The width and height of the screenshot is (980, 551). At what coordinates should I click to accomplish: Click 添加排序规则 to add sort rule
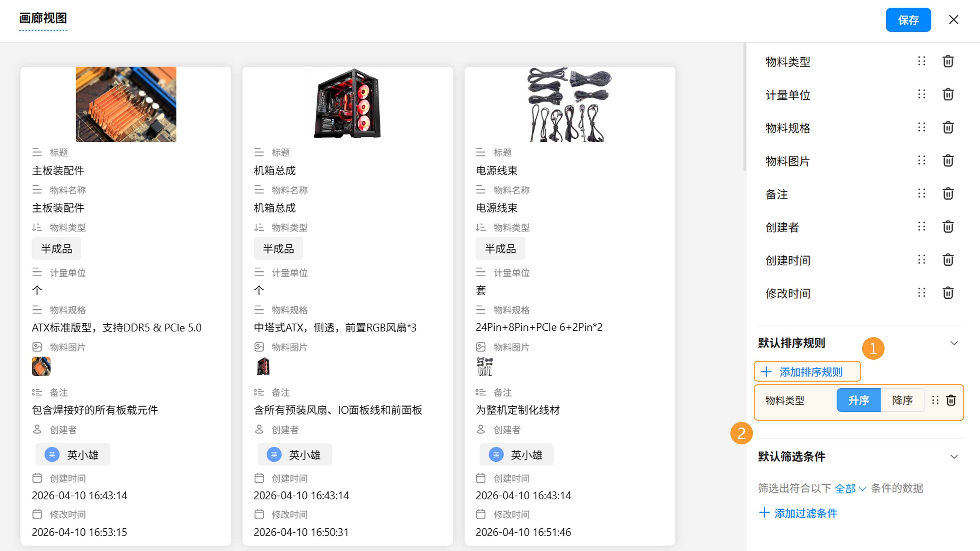tap(807, 371)
